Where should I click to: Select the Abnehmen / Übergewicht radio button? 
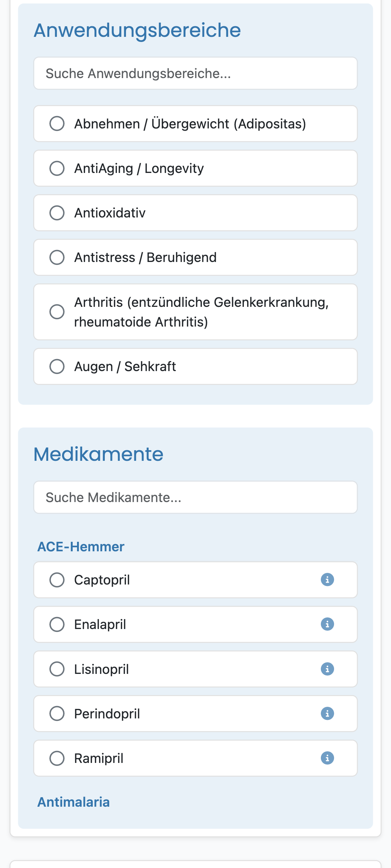click(57, 124)
